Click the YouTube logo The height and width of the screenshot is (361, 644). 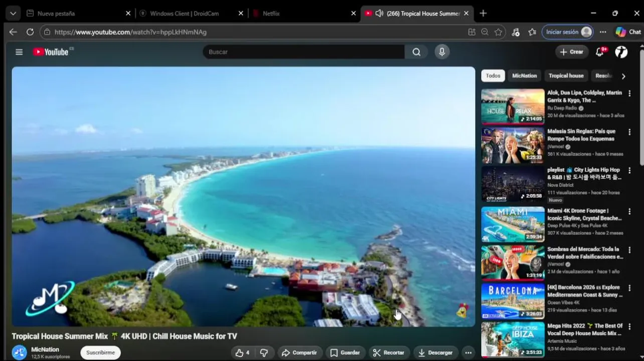(x=51, y=52)
